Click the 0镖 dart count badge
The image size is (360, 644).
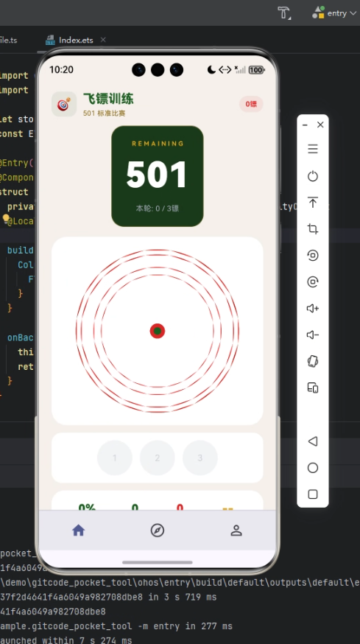(x=251, y=105)
